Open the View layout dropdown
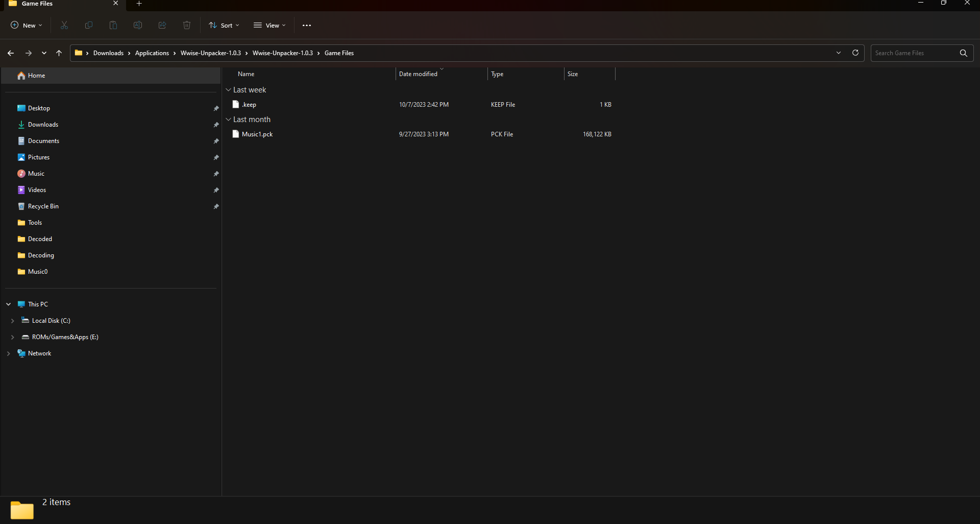980x524 pixels. click(x=270, y=26)
